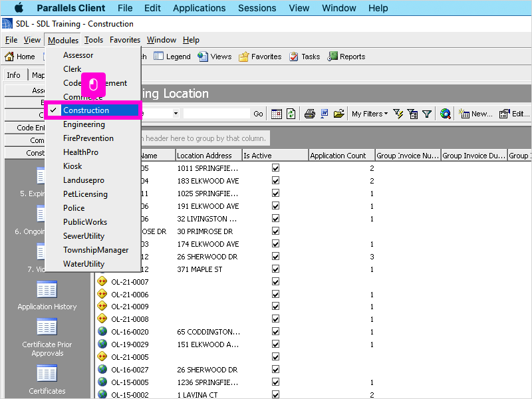Click globe icon beside OL-19-0029
The height and width of the screenshot is (399, 532).
[102, 344]
